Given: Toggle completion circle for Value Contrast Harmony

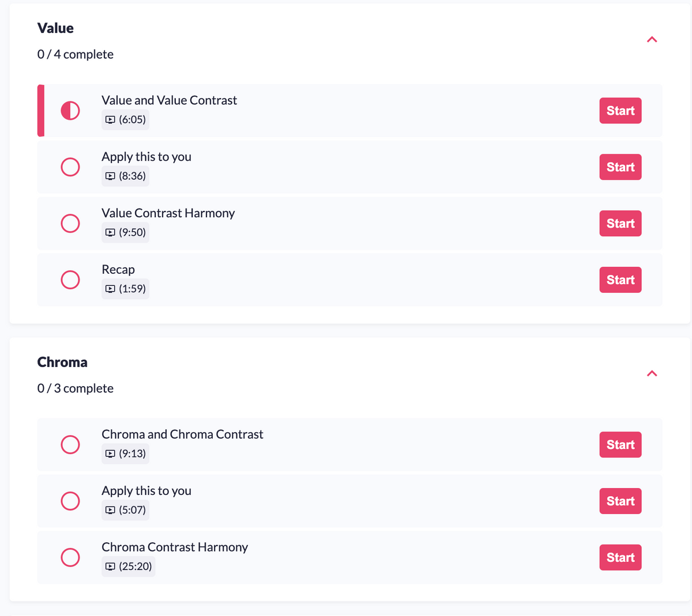Looking at the screenshot, I should coord(70,224).
